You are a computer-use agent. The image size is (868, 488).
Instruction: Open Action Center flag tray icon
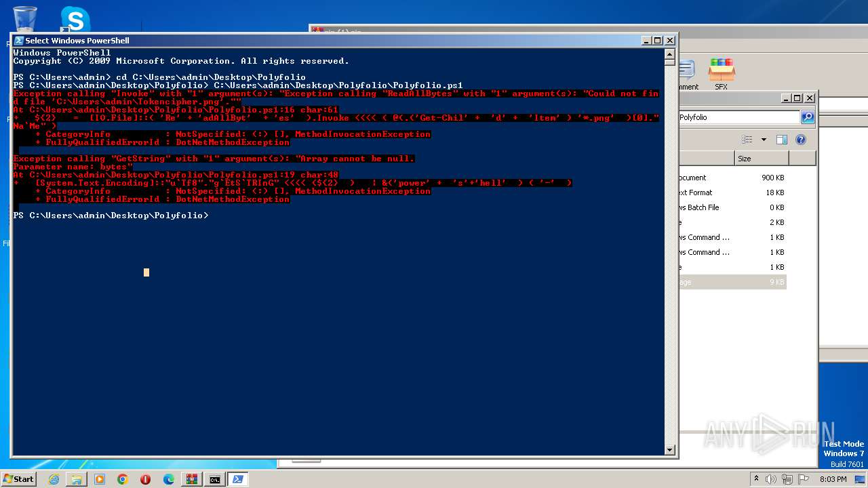click(x=804, y=479)
